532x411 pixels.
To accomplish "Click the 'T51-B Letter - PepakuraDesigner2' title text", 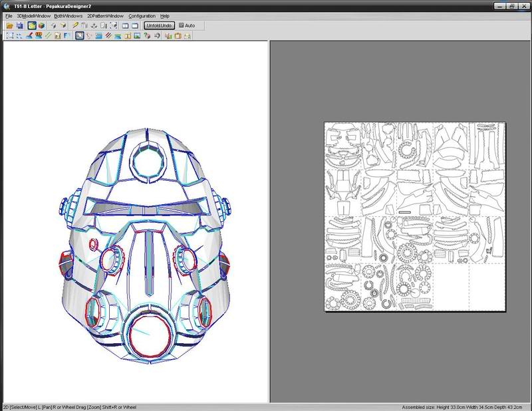I will pyautogui.click(x=53, y=6).
